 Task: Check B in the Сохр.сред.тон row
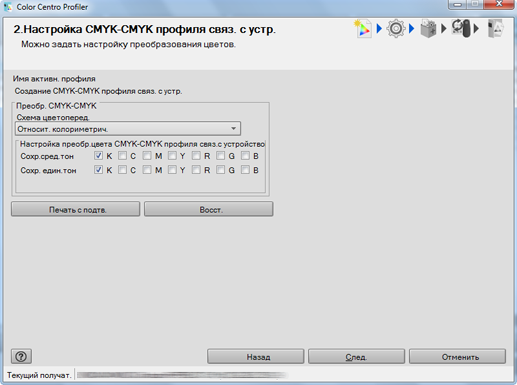(245, 156)
